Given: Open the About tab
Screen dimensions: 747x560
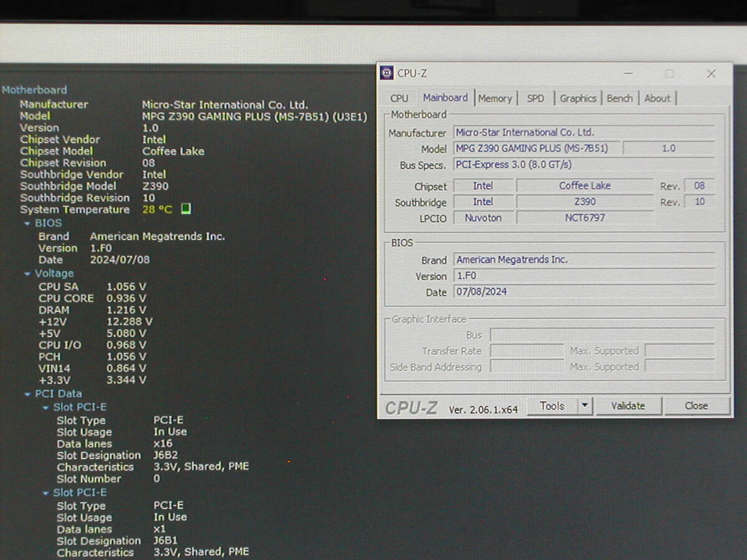Looking at the screenshot, I should pyautogui.click(x=657, y=98).
